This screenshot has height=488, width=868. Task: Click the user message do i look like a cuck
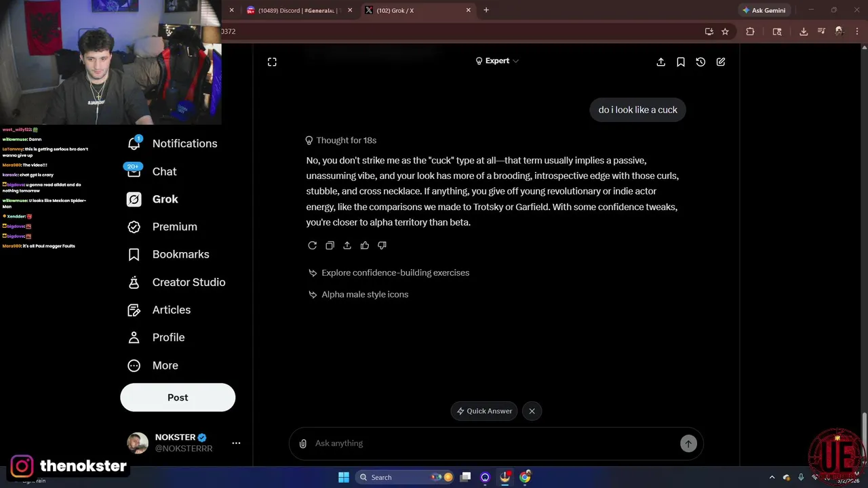coord(638,110)
